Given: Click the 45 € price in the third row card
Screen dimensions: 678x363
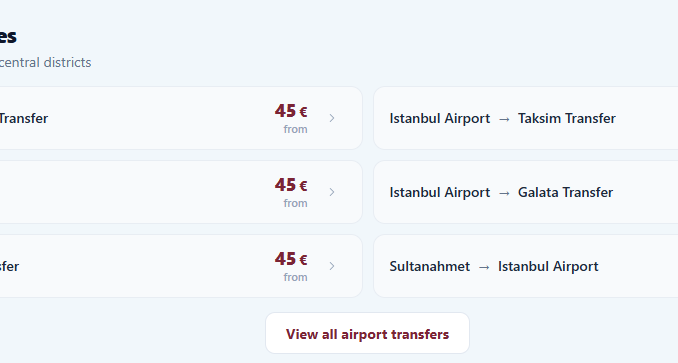Looking at the screenshot, I should coord(291,258).
